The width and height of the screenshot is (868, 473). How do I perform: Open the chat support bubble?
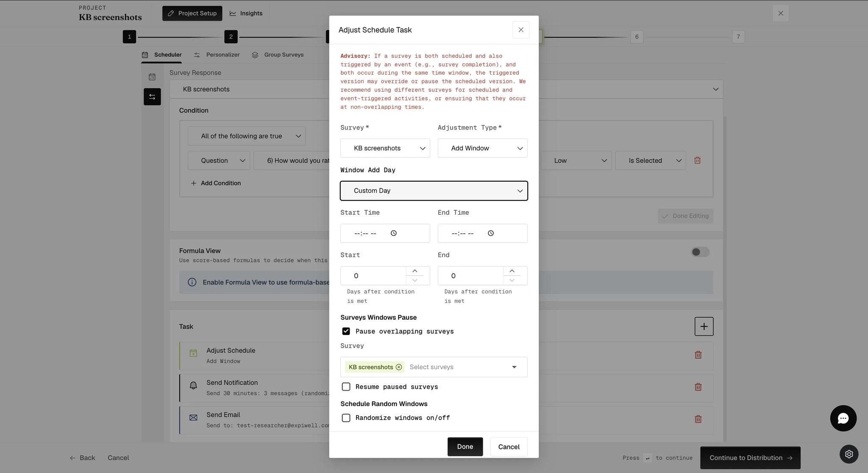click(x=843, y=418)
